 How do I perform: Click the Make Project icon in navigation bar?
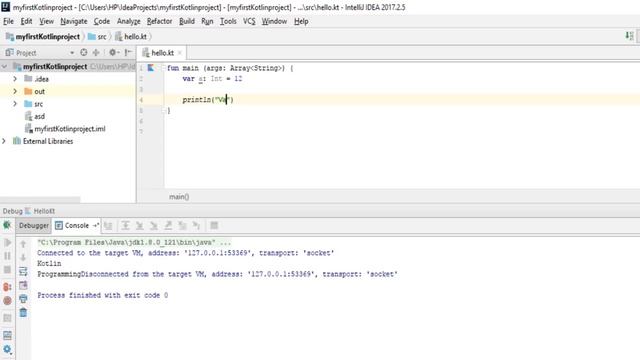pyautogui.click(x=629, y=36)
